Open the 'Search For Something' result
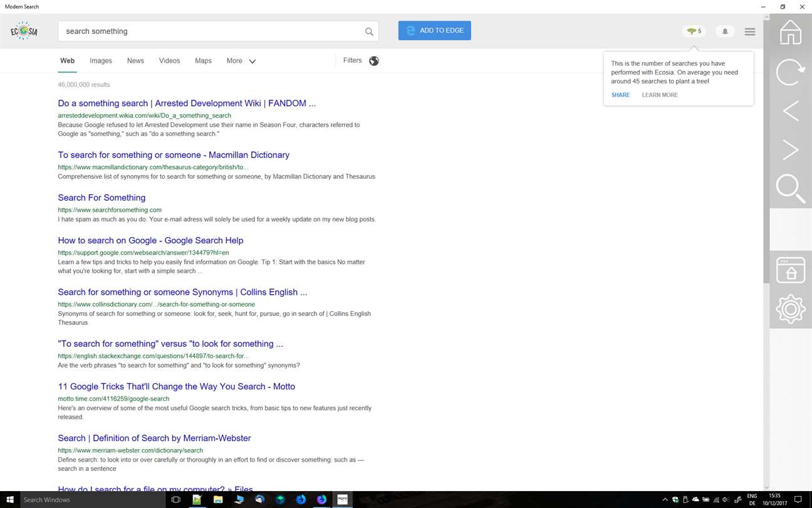Screen dimensions: 812x508 point(101,198)
